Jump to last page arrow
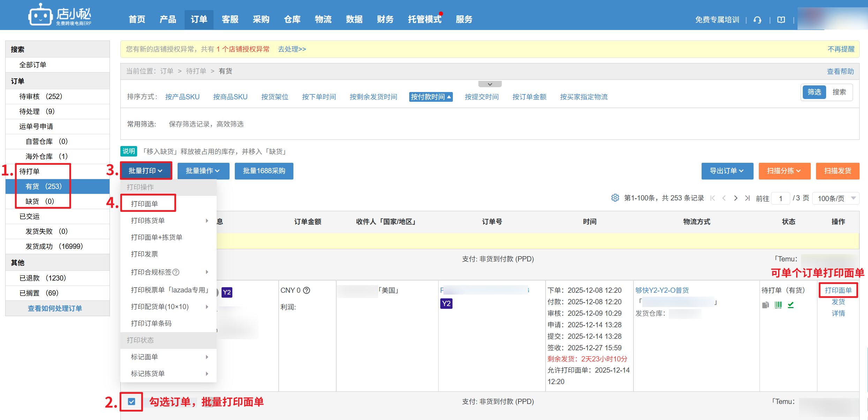This screenshot has width=868, height=420. coord(747,198)
